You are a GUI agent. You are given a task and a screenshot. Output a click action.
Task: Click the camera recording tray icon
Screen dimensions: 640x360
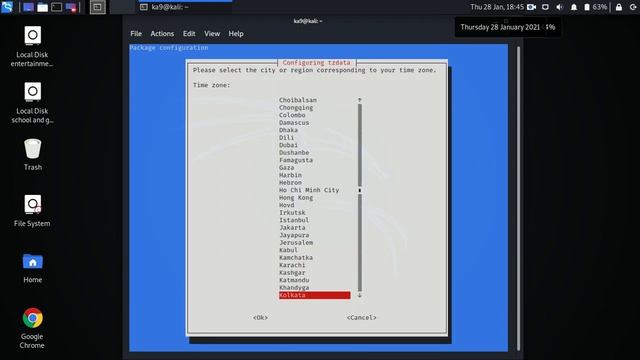pyautogui.click(x=531, y=7)
